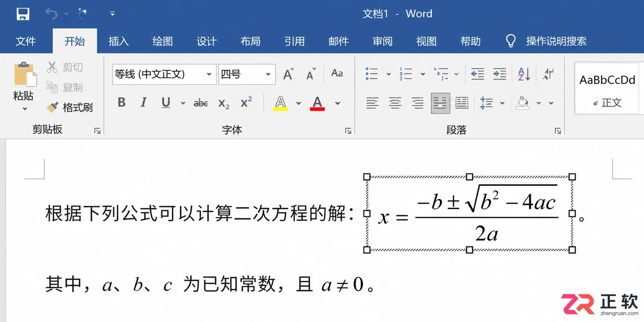Align text left
Screen dimensions: 644x322
[x=372, y=103]
